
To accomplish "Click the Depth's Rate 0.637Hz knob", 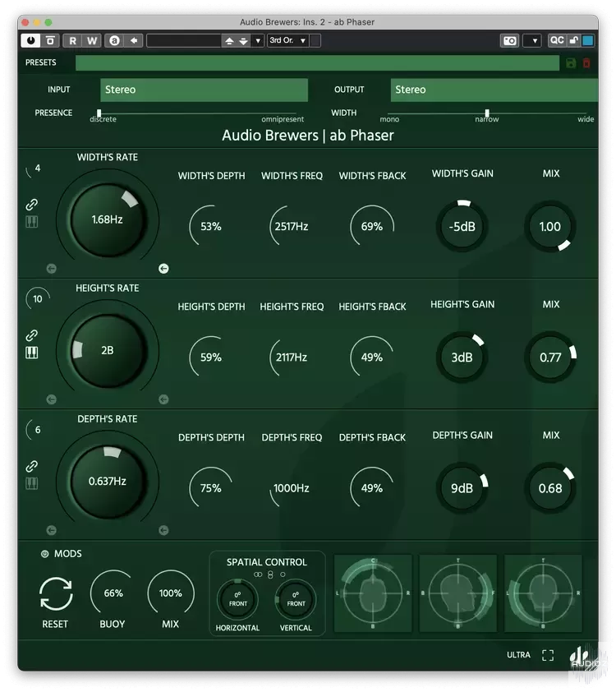I will tap(108, 482).
